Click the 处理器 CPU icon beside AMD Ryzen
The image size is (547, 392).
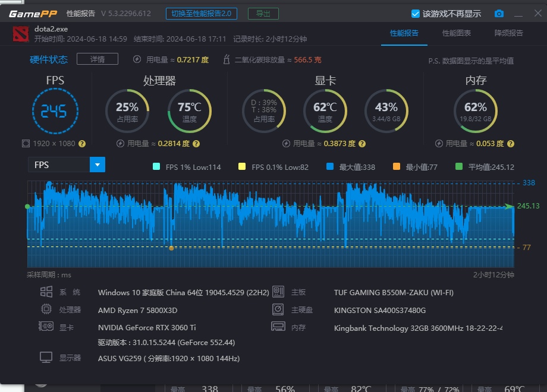[x=48, y=309]
